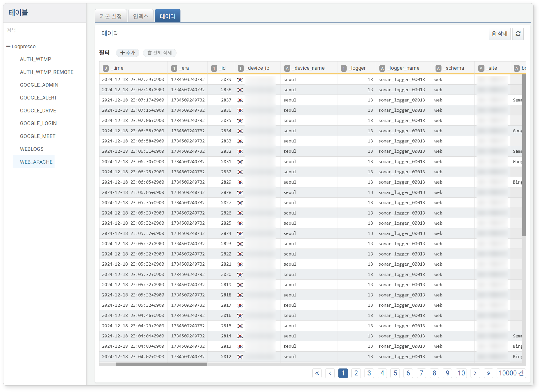Click the _logger_name column header
This screenshot has width=540, height=392.
point(404,68)
